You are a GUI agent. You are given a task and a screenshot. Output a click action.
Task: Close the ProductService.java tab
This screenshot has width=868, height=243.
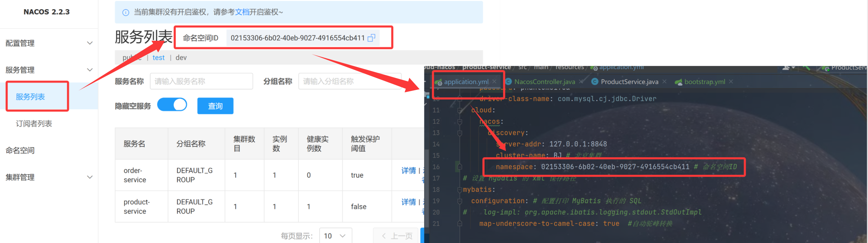[x=665, y=81]
